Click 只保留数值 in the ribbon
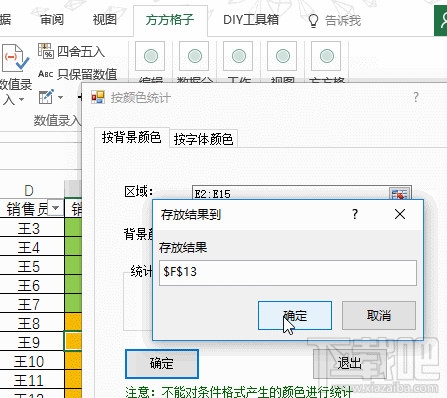 pos(77,74)
